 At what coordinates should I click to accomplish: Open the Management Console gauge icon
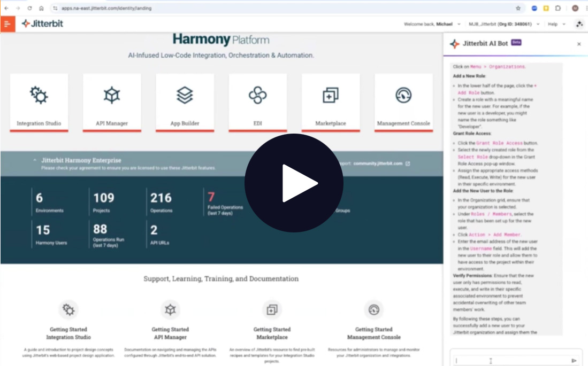pyautogui.click(x=403, y=95)
